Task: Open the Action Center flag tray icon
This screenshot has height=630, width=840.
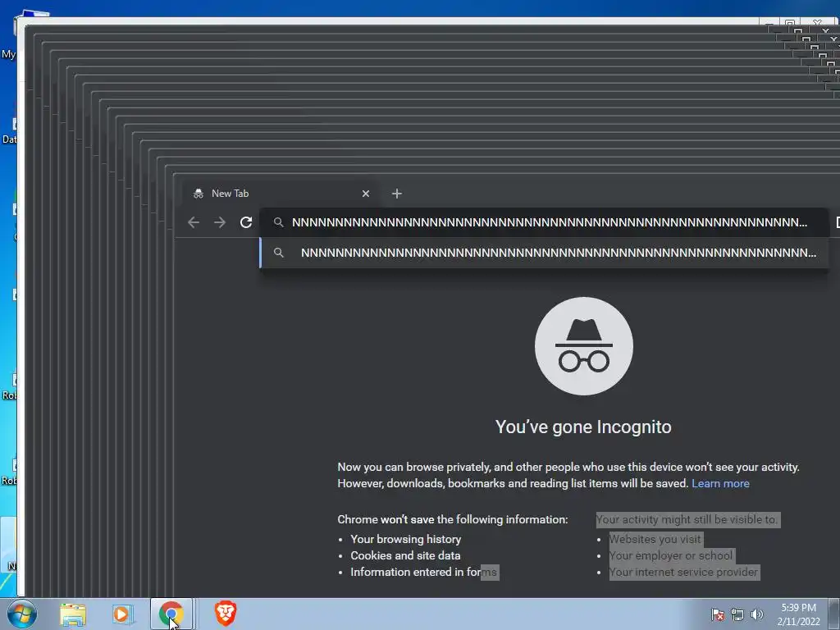Action: coord(717,614)
